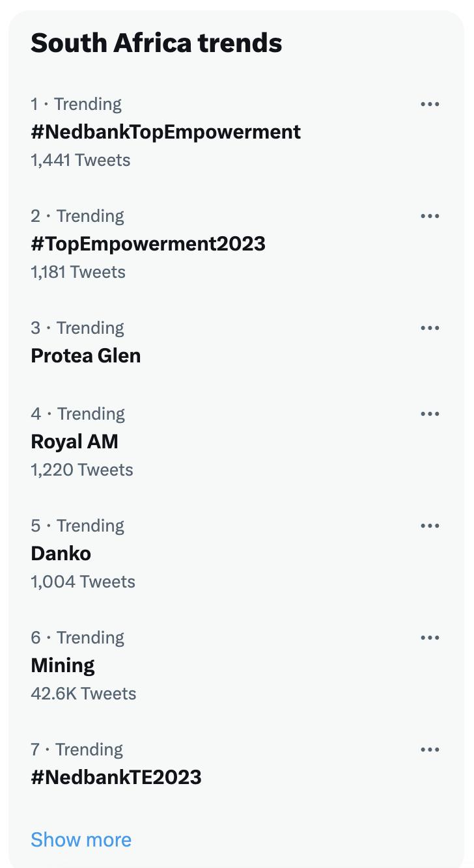
Task: Open the #TopEmpowerment2023 hashtag
Action: (148, 244)
